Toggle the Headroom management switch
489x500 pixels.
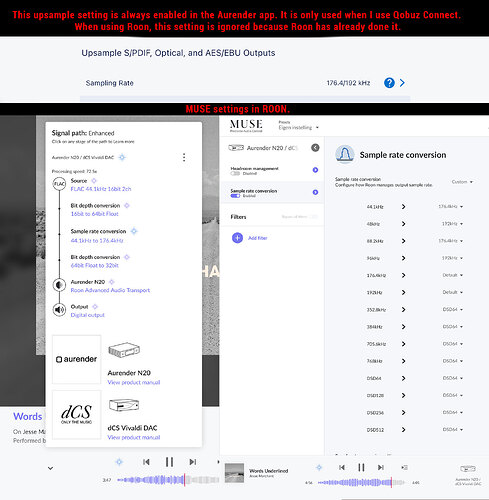tap(235, 174)
